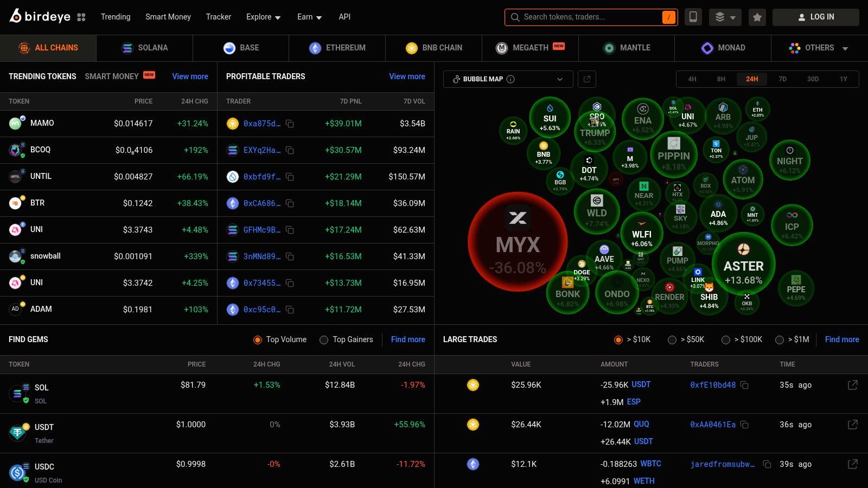The height and width of the screenshot is (488, 868).
Task: Open external link for the 36s ago trade
Action: pos(853,424)
